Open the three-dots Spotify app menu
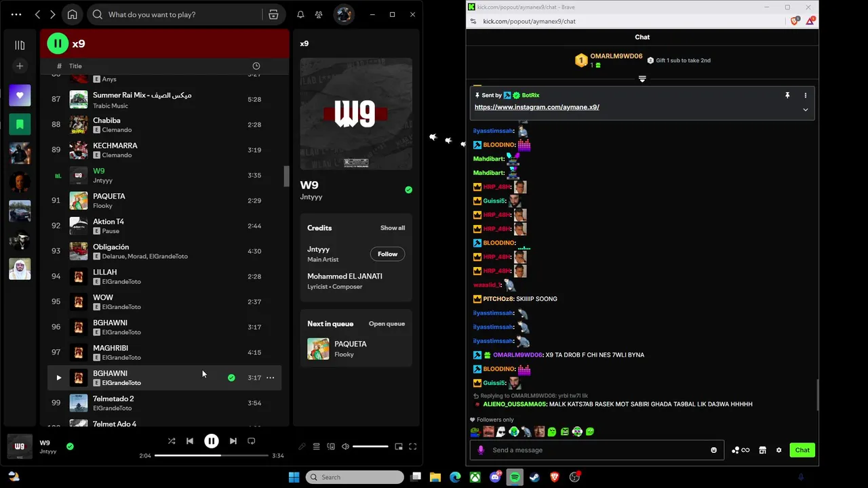The width and height of the screenshot is (868, 488). 16,14
